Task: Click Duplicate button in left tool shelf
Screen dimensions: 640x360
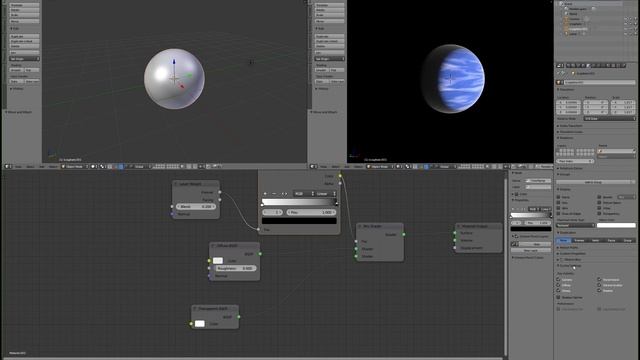Action: tap(24, 36)
